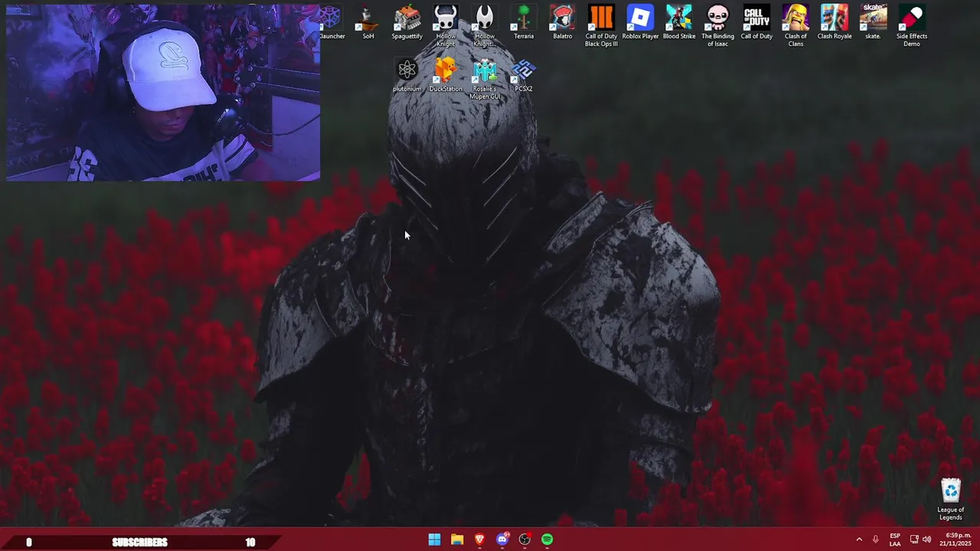980x551 pixels.
Task: Select the skate. desktop shortcut
Action: (873, 23)
